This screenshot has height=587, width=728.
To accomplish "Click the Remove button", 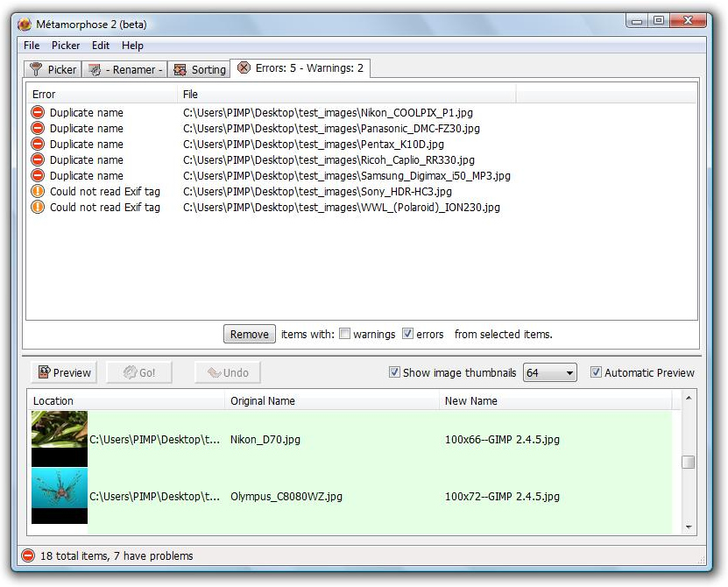I will tap(250, 334).
